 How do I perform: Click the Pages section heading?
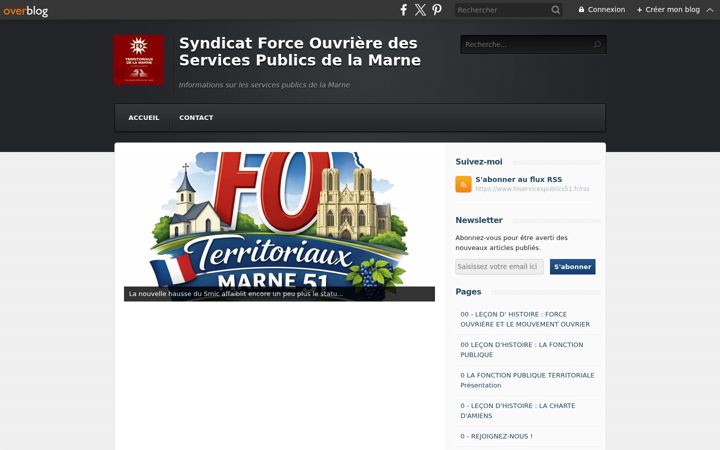point(468,292)
